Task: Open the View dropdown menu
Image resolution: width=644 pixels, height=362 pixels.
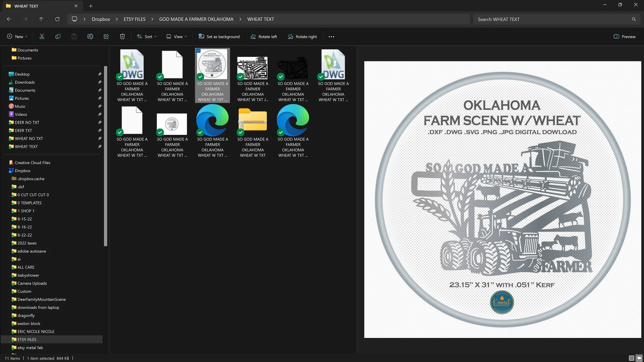Action: [x=176, y=37]
